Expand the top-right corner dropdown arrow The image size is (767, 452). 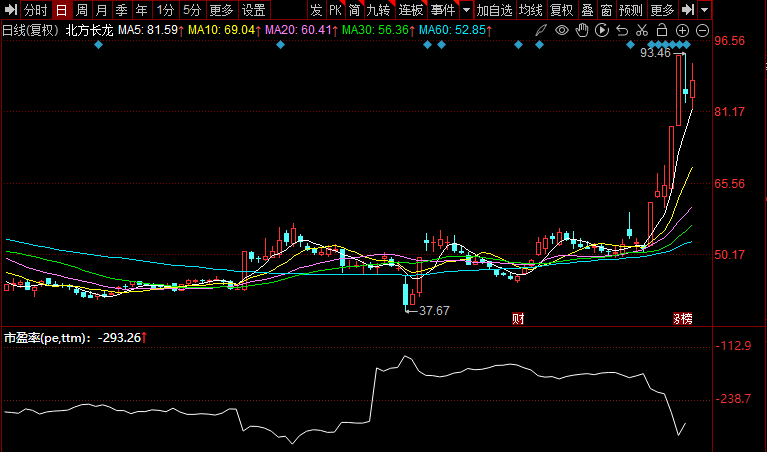[x=705, y=10]
